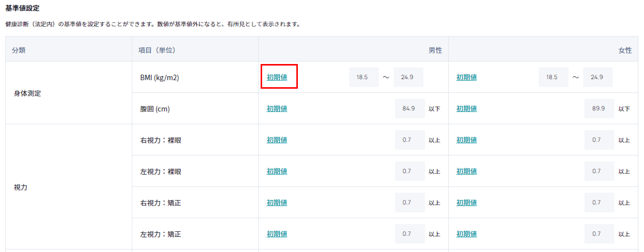This screenshot has width=644, height=252.
Task: Edit female BMI upper limit field 24.9
Action: pyautogui.click(x=598, y=77)
